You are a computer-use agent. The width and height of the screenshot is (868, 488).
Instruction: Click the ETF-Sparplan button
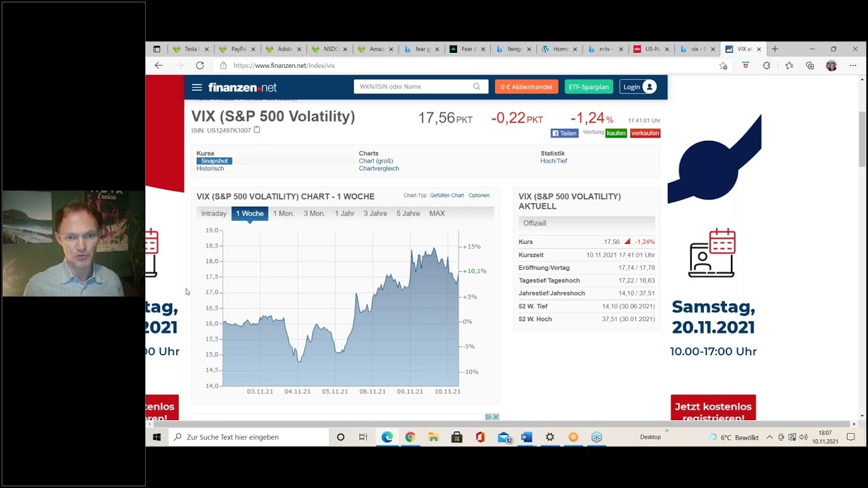589,87
